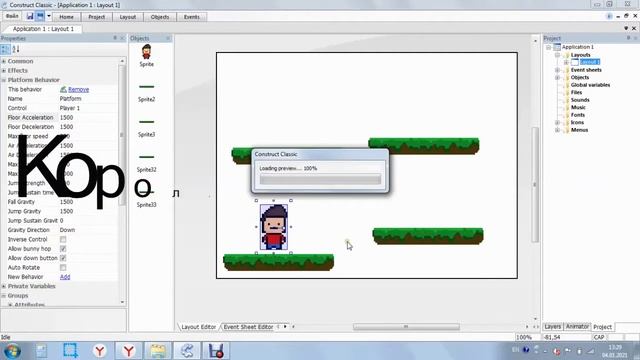Select the Application 1 : Layout 1 document tab

click(x=43, y=29)
